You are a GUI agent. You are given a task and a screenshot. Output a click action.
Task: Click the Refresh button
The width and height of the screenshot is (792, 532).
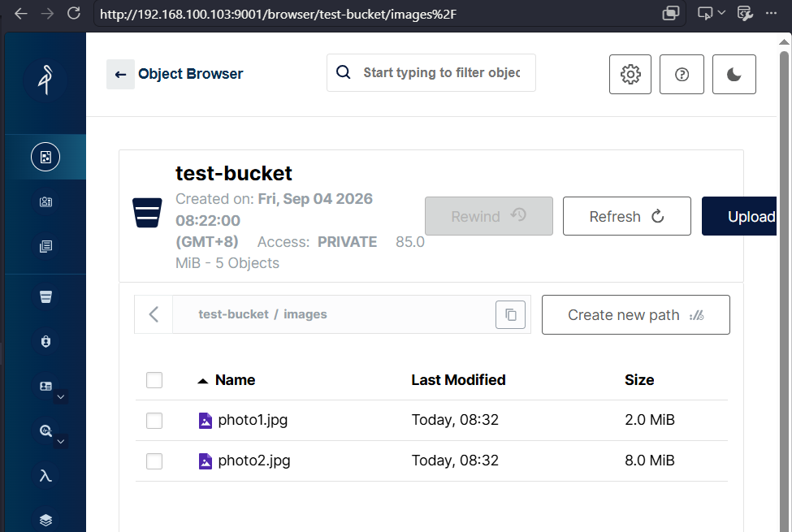click(627, 216)
